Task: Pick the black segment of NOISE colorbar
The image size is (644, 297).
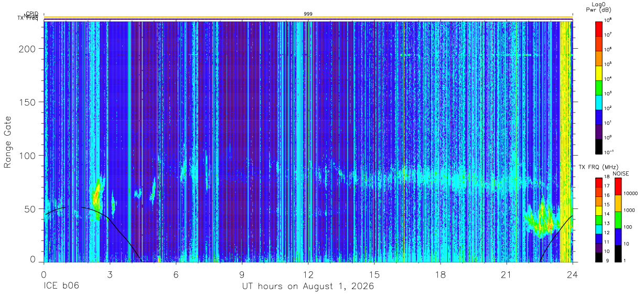Action: tap(618, 253)
